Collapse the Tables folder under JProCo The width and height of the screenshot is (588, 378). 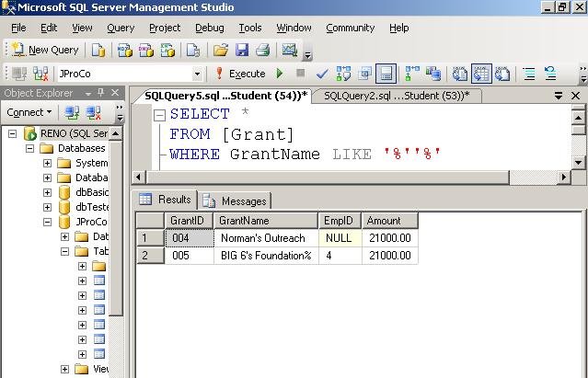[65, 251]
